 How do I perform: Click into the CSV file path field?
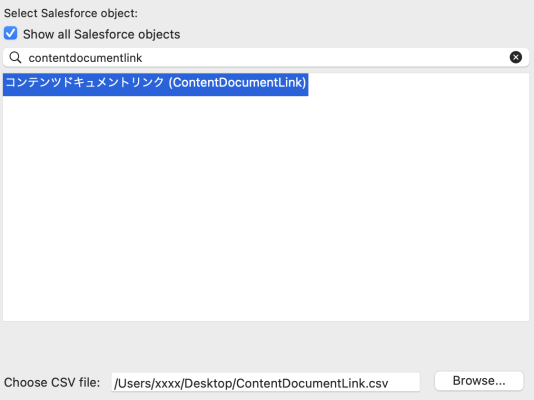point(265,382)
